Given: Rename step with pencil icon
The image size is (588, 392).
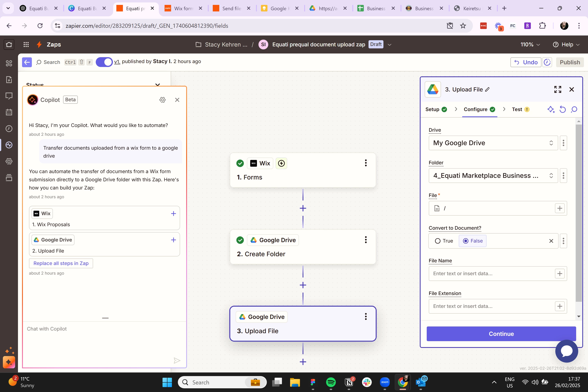Looking at the screenshot, I should click(487, 89).
